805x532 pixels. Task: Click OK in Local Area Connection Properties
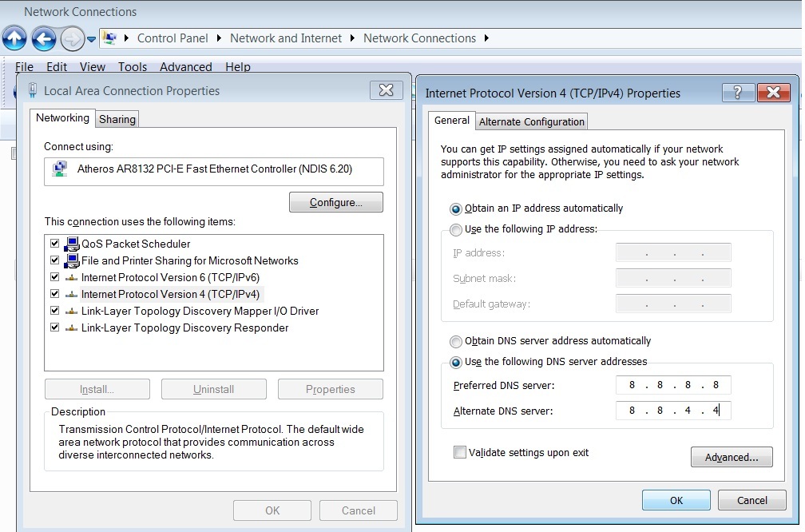click(272, 510)
